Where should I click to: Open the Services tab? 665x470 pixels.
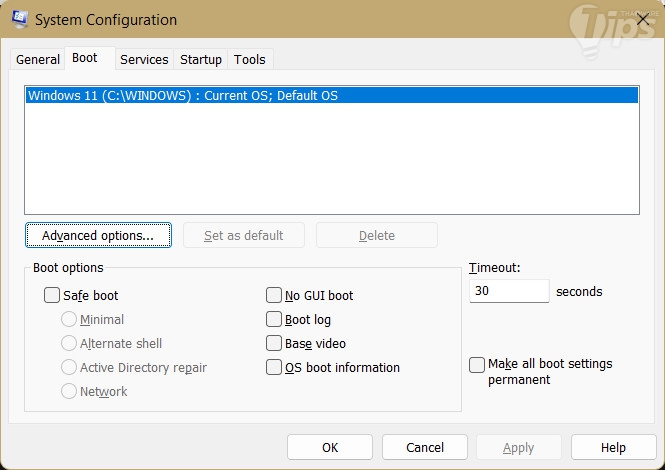(144, 59)
